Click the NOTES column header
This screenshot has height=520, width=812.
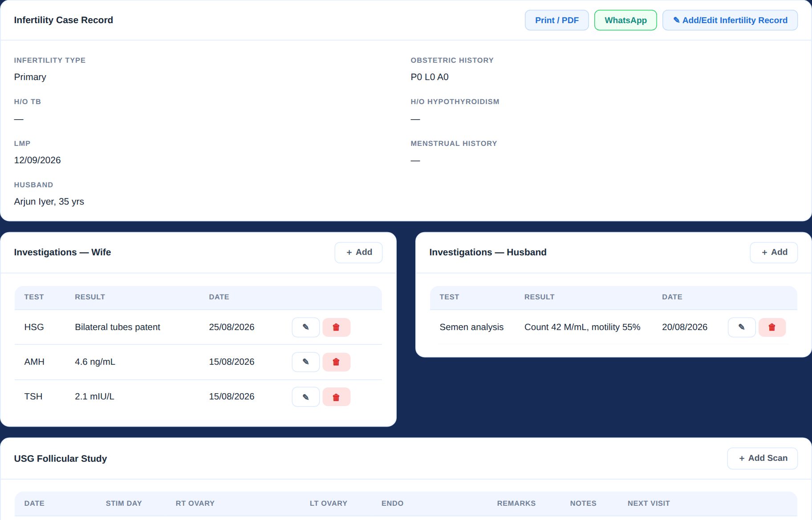tap(583, 503)
